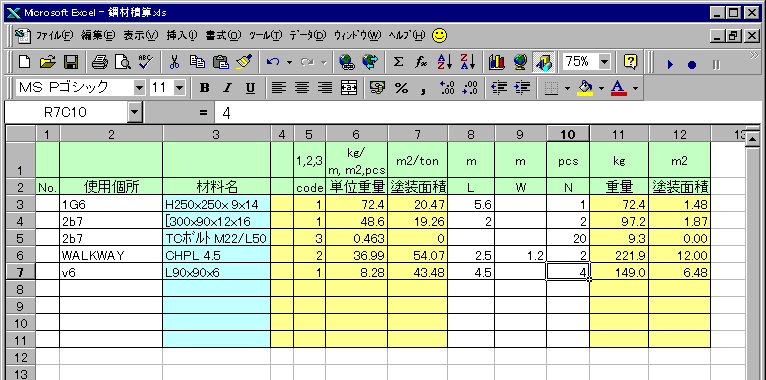Screen dimensions: 766x380
Task: Increase indent icon
Action: point(523,88)
